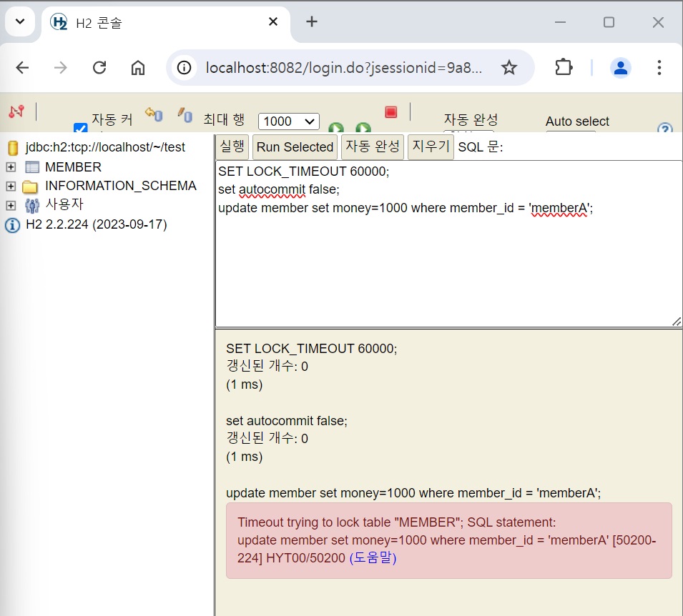Open the tab search chevron
The image size is (683, 616).
point(20,21)
